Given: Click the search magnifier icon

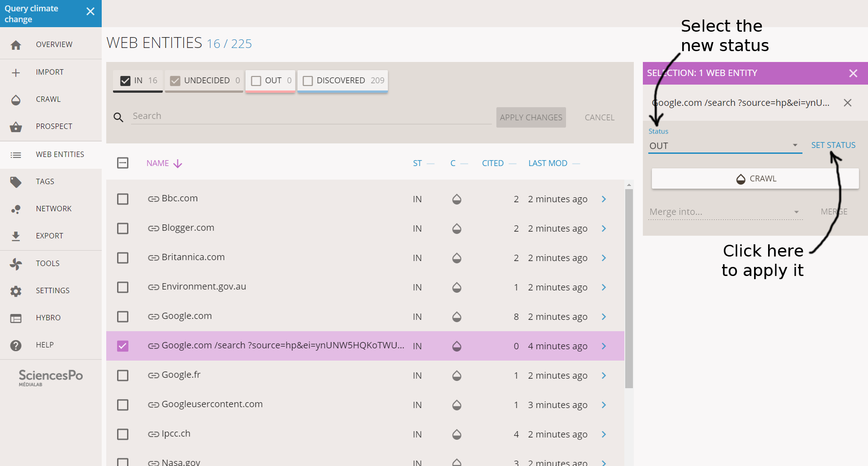Looking at the screenshot, I should [118, 117].
